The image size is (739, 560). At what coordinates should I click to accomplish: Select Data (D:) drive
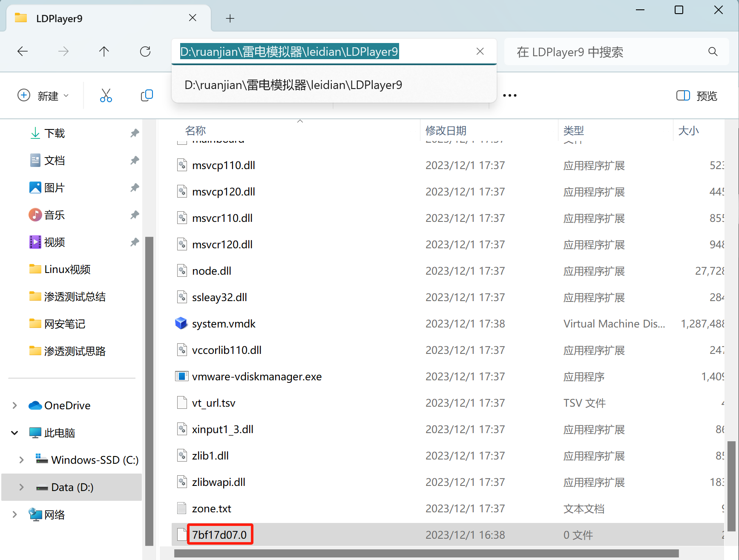[72, 487]
